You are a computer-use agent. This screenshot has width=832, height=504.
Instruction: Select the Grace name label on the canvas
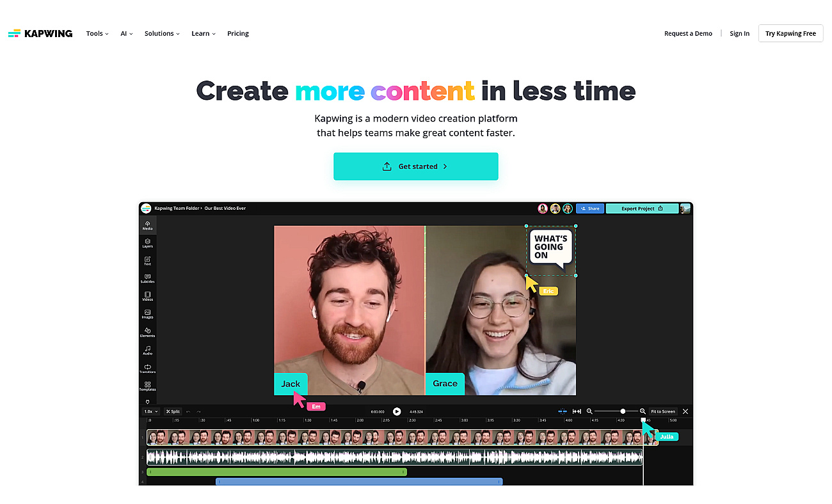pos(445,384)
